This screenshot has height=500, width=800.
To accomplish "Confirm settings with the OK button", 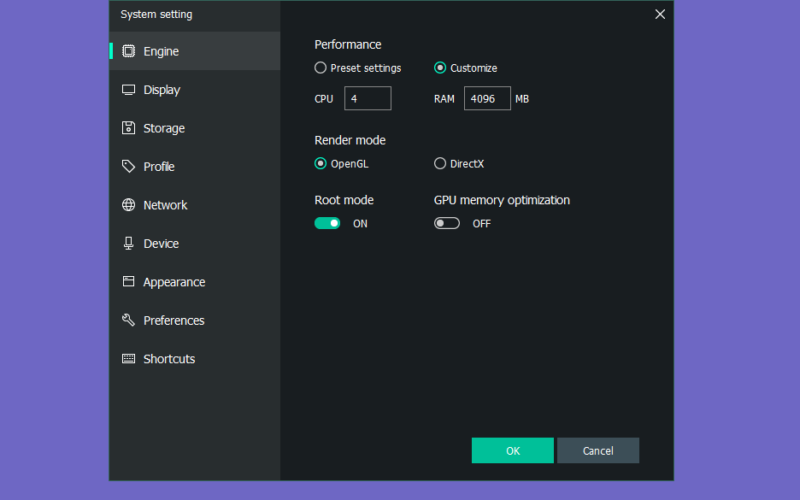I will click(512, 451).
